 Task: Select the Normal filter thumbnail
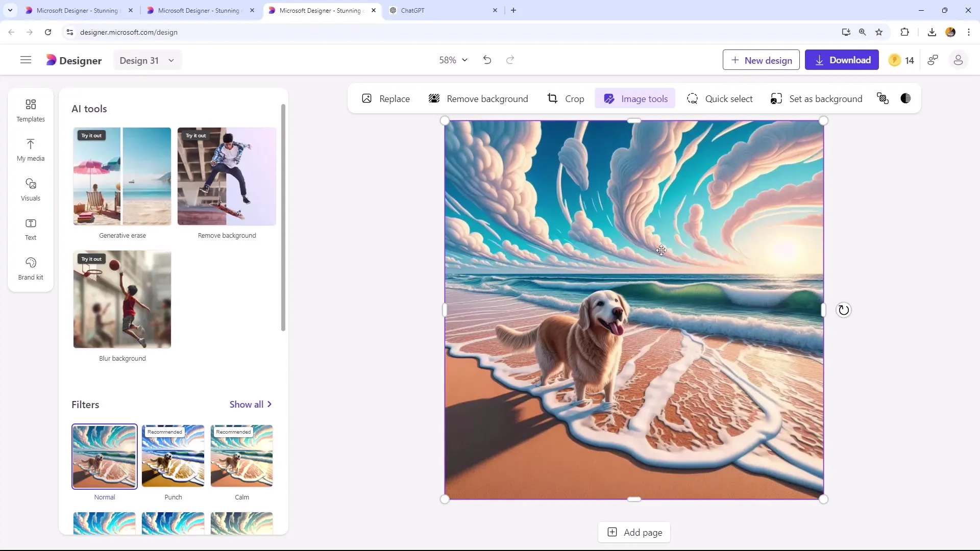pyautogui.click(x=104, y=456)
